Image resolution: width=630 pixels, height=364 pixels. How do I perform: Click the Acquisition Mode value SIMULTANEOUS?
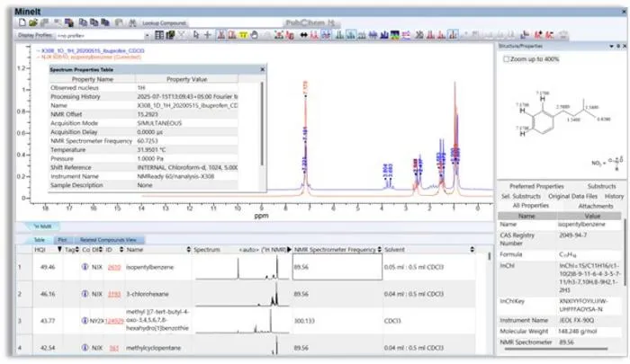point(159,123)
